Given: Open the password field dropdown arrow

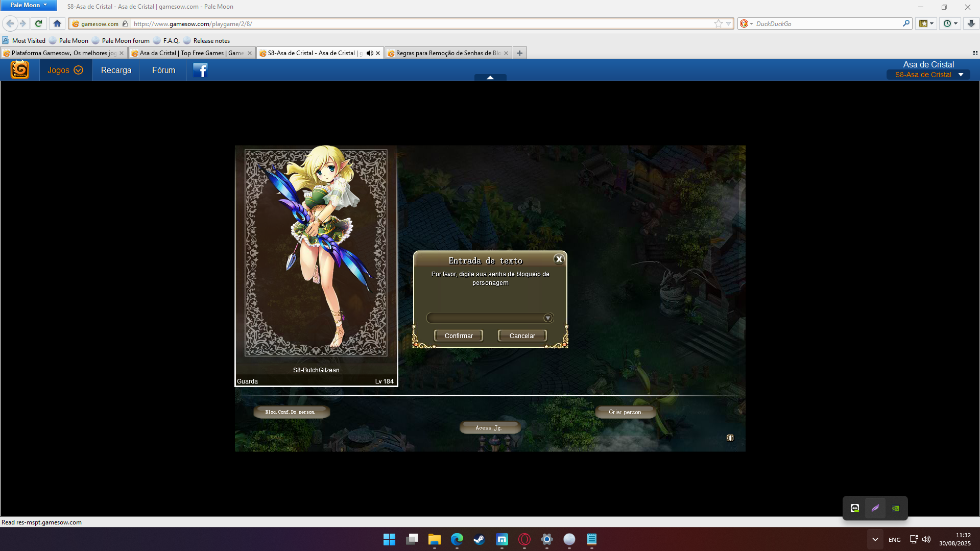Looking at the screenshot, I should [548, 318].
